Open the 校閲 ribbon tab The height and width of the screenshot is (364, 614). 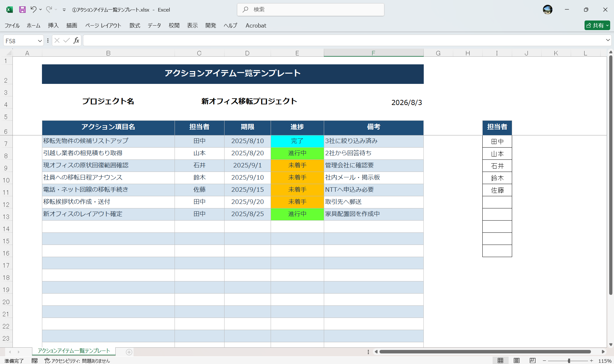click(x=174, y=26)
